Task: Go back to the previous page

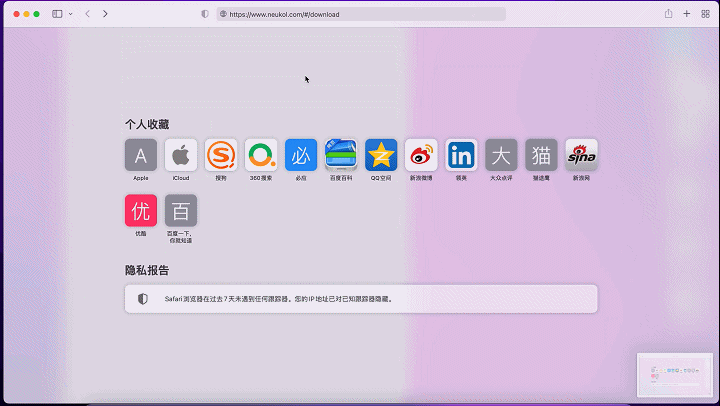Action: tap(87, 14)
